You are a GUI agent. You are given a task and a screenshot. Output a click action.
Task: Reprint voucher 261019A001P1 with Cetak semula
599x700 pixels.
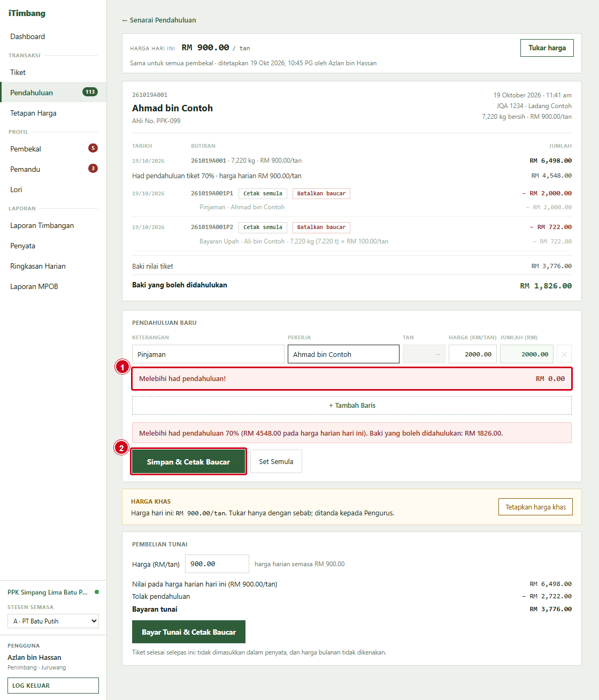tap(263, 194)
